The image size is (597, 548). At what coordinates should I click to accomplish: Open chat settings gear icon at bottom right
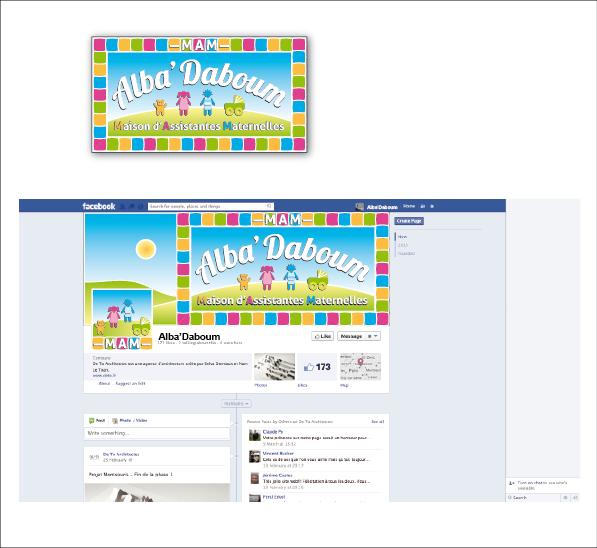565,497
